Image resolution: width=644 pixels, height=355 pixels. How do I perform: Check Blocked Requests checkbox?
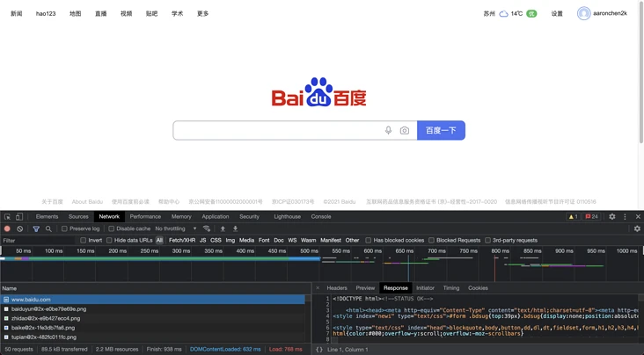tap(432, 241)
